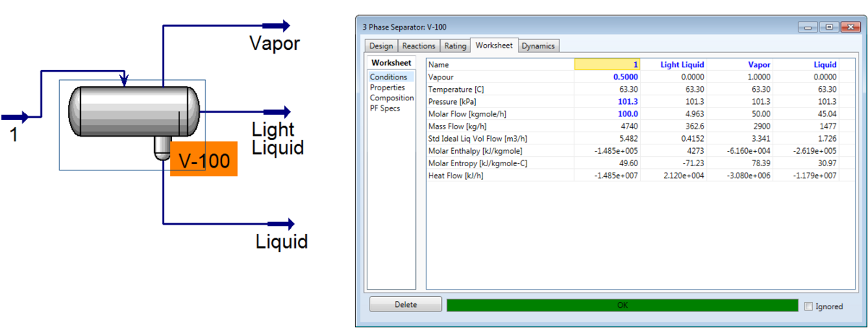
Task: Select Properties in the Worksheet list
Action: point(388,87)
